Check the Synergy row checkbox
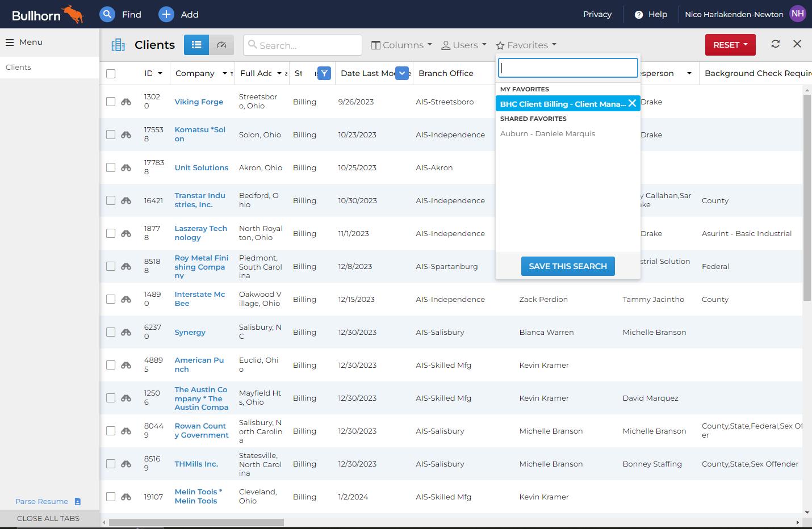The height and width of the screenshot is (529, 812). (x=111, y=332)
